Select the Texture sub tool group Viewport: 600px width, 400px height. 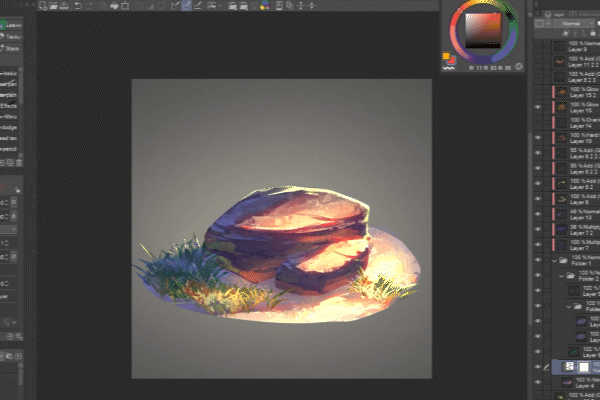tap(9, 37)
